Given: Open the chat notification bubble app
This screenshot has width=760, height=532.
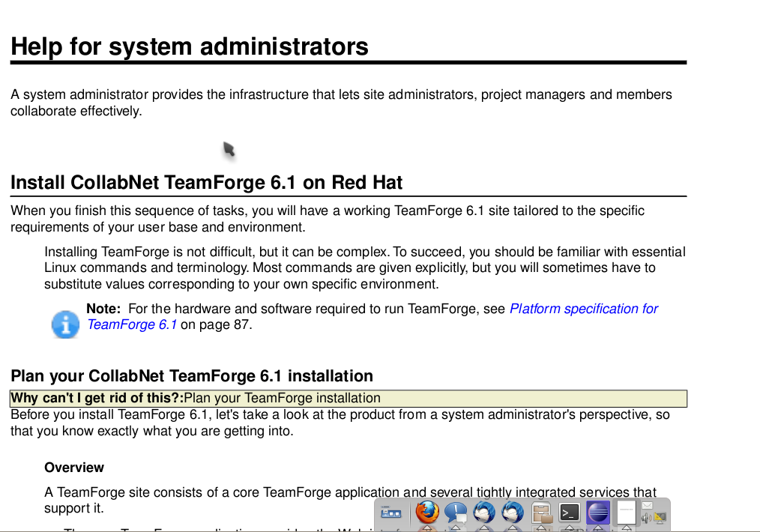Looking at the screenshot, I should point(456,513).
